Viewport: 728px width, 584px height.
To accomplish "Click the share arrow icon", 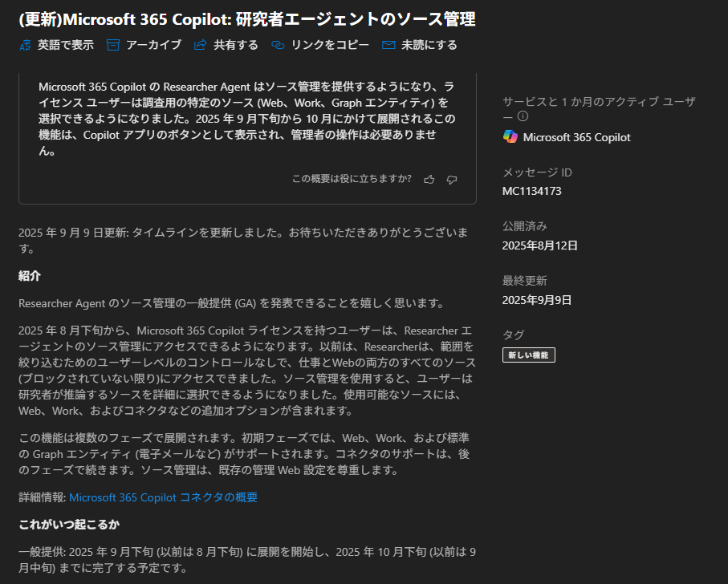I will 201,46.
